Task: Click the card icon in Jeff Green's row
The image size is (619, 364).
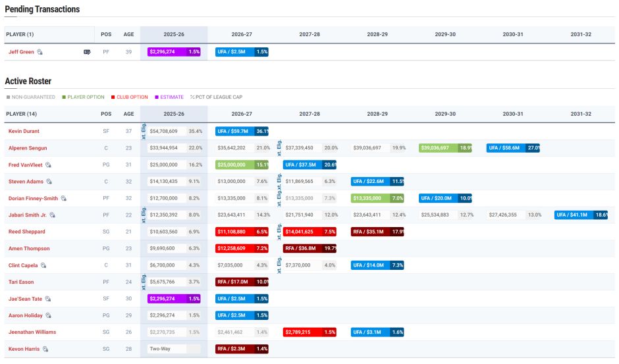Action: (87, 52)
